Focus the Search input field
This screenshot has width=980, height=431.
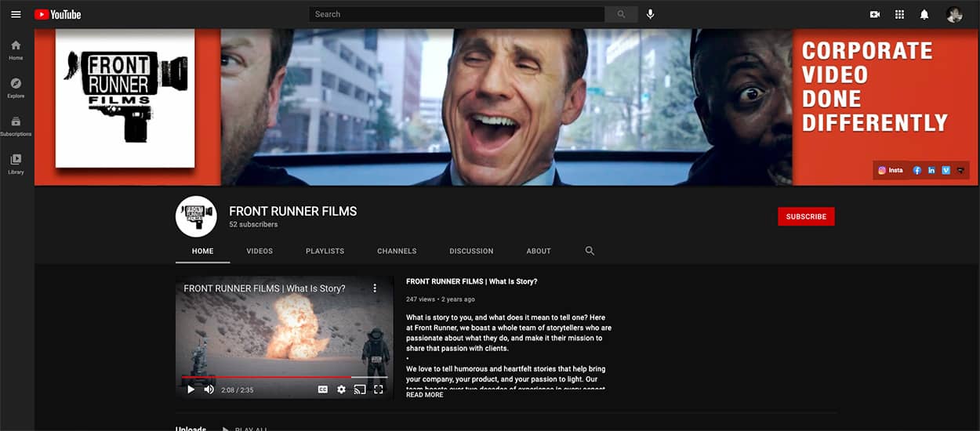[457, 14]
